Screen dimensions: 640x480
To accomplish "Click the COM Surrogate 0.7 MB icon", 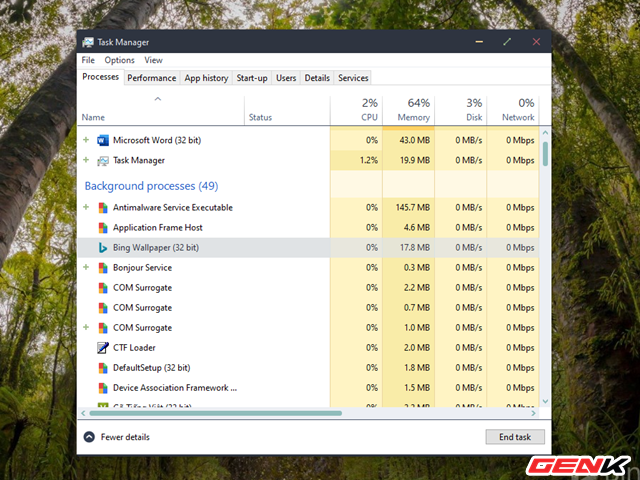I will (x=103, y=308).
